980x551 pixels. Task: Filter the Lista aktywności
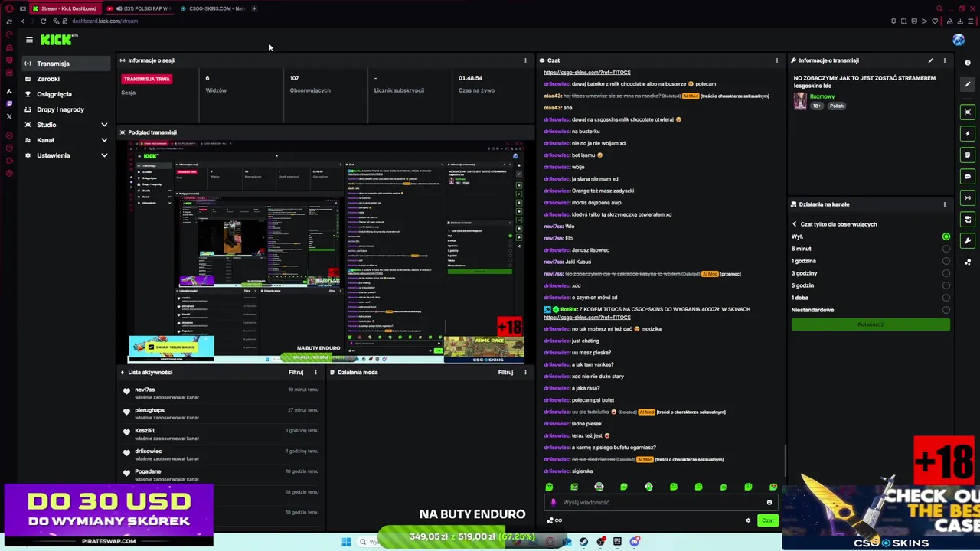pos(296,373)
